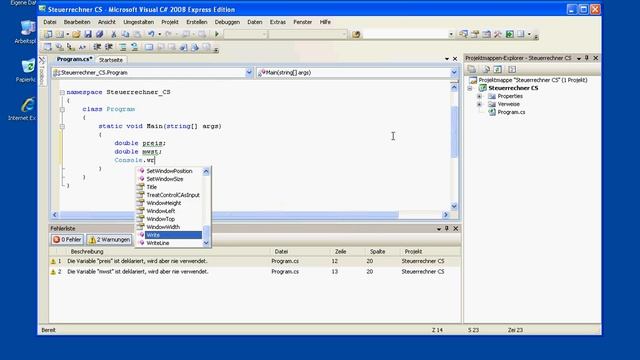The width and height of the screenshot is (640, 360).
Task: Uncomment selected lines icon
Action: pos(134,47)
